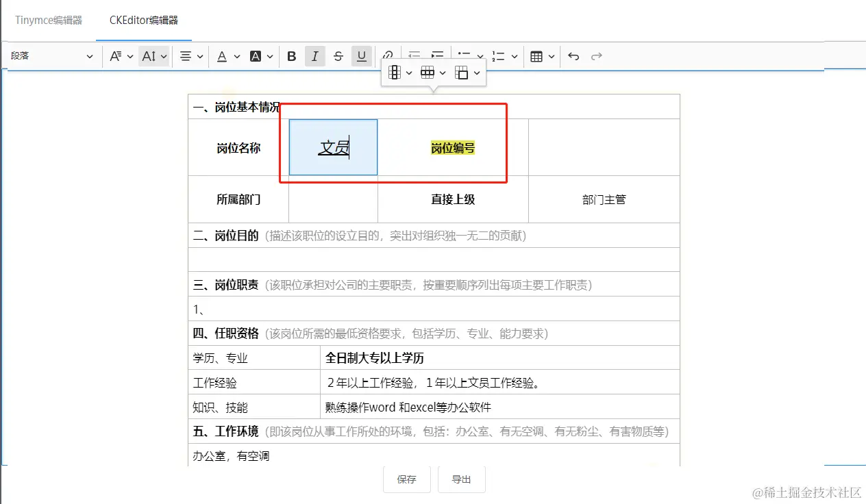866x504 pixels.
Task: Undo the last edit
Action: pos(573,56)
